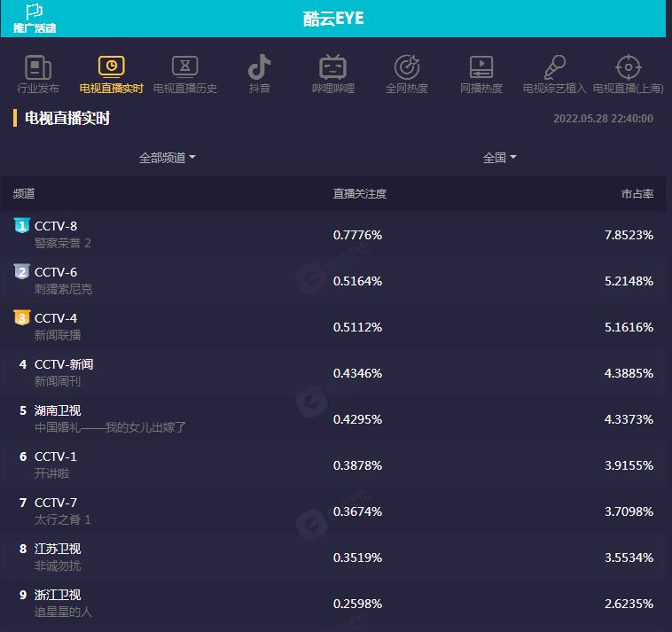The width and height of the screenshot is (672, 632).
Task: Switch to 全网热度 tab label
Action: pos(407,89)
